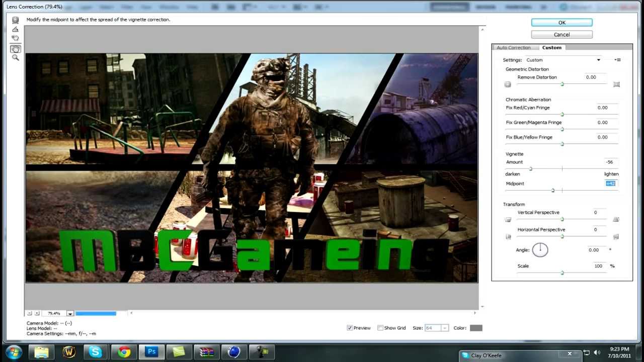This screenshot has width=644, height=362.
Task: Click the left Horizontal Perspective icon
Action: point(508,237)
